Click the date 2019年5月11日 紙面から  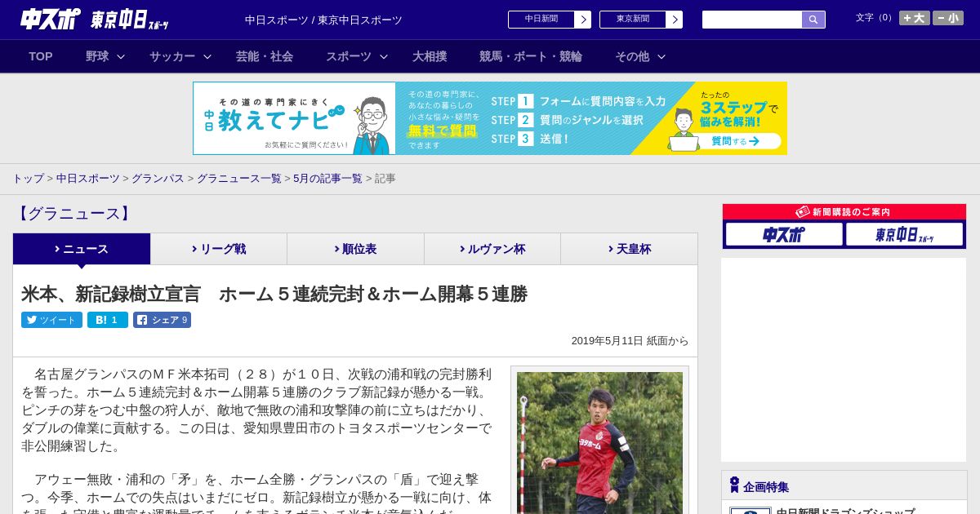(x=630, y=341)
